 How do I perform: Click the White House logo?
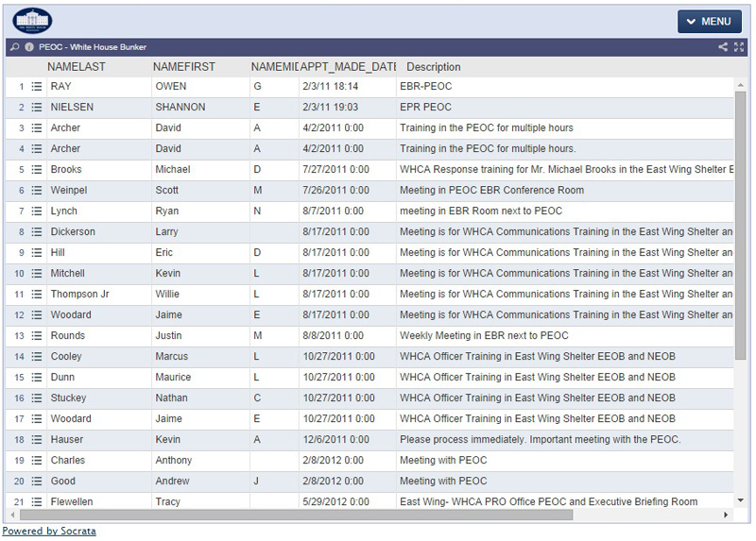pyautogui.click(x=33, y=21)
